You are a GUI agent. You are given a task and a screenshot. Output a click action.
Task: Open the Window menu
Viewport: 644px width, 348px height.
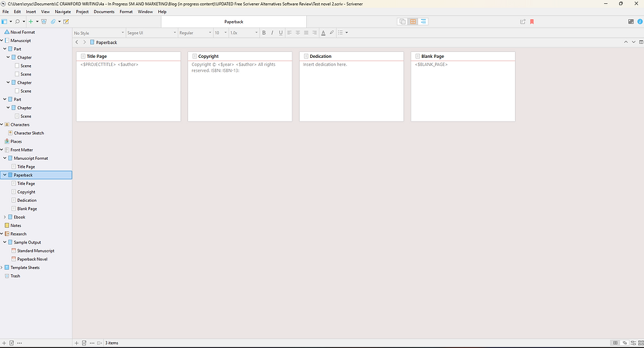[x=145, y=12]
